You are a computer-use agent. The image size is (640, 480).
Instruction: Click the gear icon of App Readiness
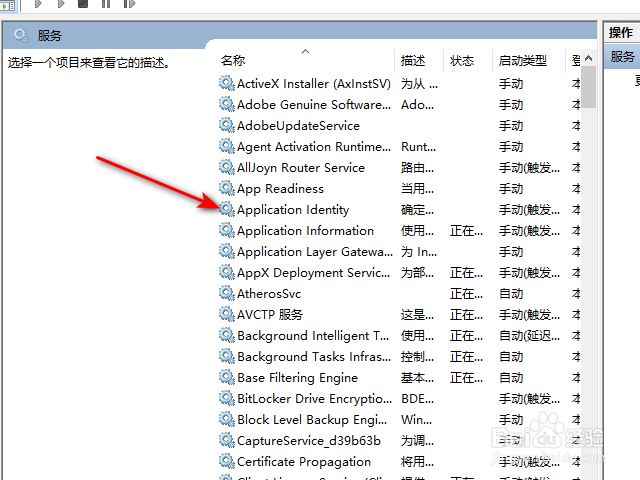[227, 189]
